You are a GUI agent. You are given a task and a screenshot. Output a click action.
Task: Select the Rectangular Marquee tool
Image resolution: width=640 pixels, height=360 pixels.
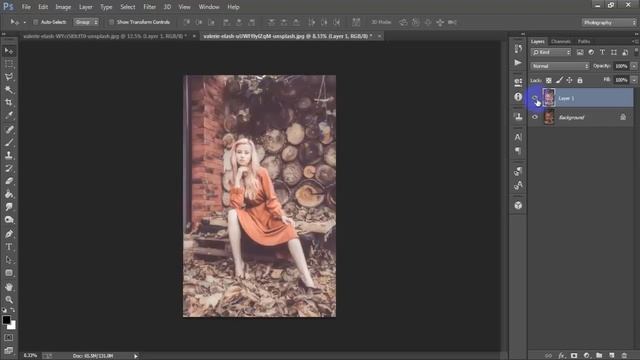[9, 64]
